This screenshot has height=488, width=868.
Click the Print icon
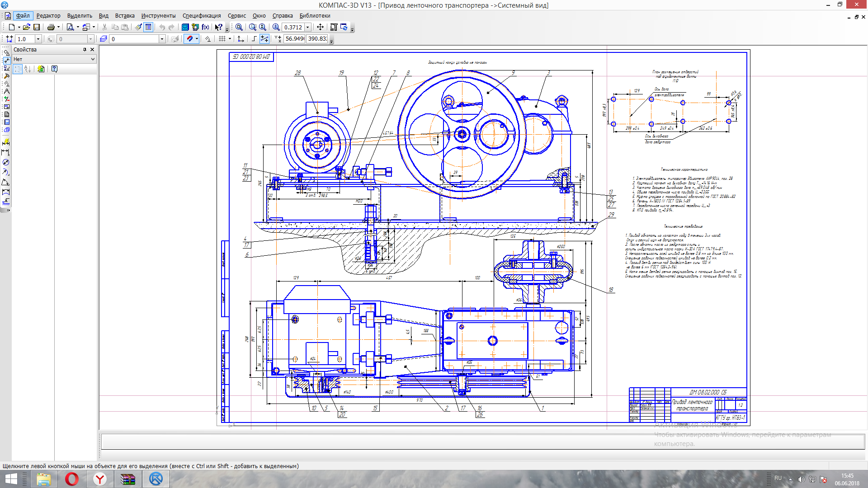(51, 27)
